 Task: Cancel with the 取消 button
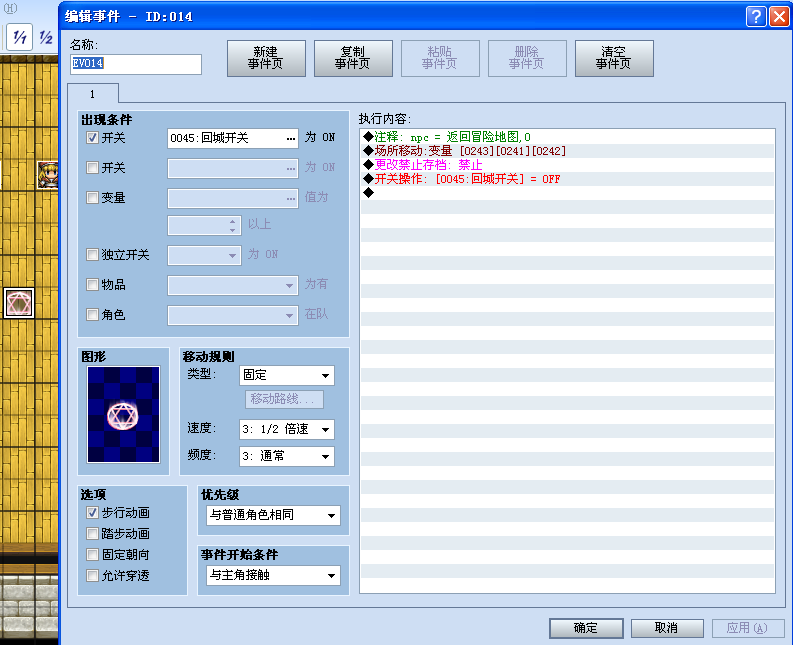click(667, 628)
